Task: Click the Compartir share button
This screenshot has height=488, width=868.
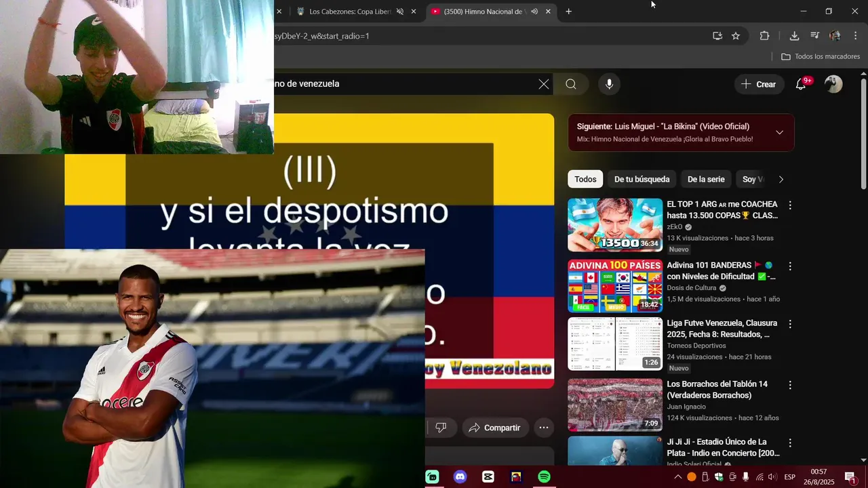Action: point(495,428)
